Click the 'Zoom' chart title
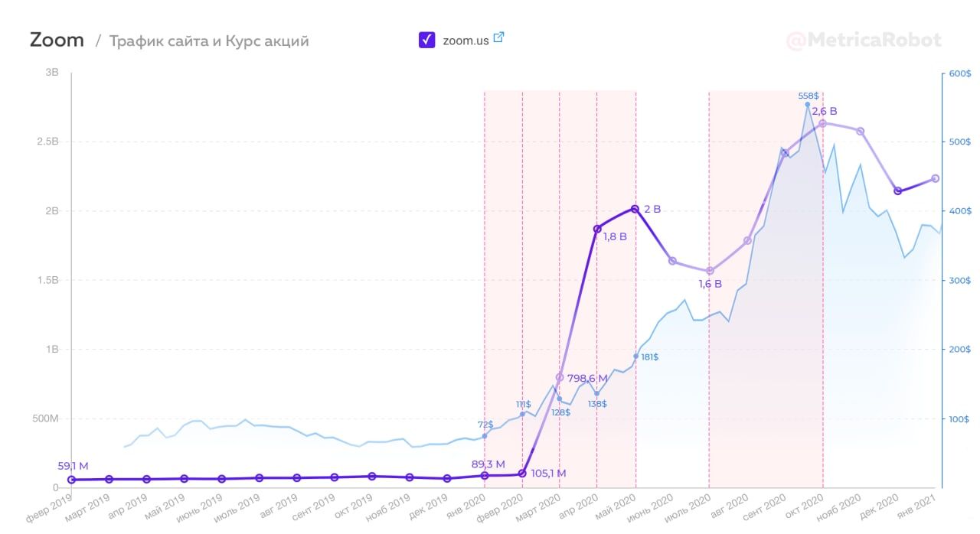Screen dimensions: 980x534 57,40
